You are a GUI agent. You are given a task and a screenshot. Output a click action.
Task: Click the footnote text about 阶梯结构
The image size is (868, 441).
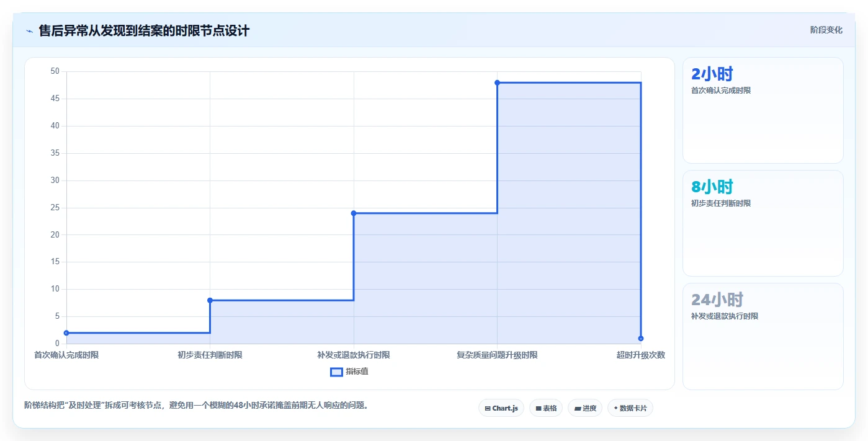pyautogui.click(x=197, y=406)
